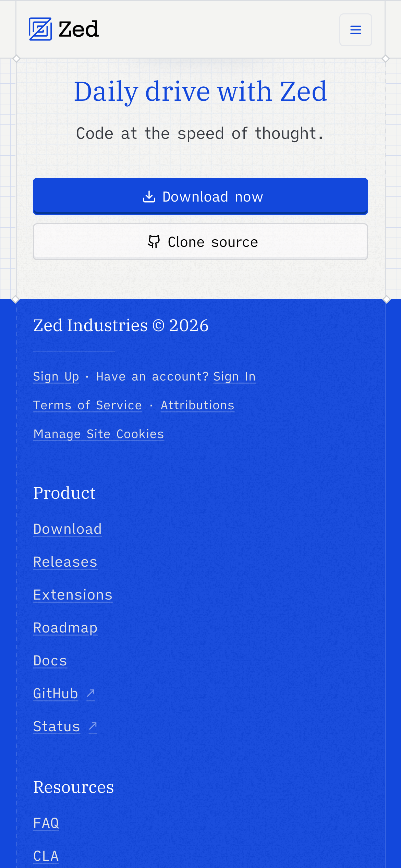Open the CLA resources link
The width and height of the screenshot is (401, 868).
click(x=46, y=856)
